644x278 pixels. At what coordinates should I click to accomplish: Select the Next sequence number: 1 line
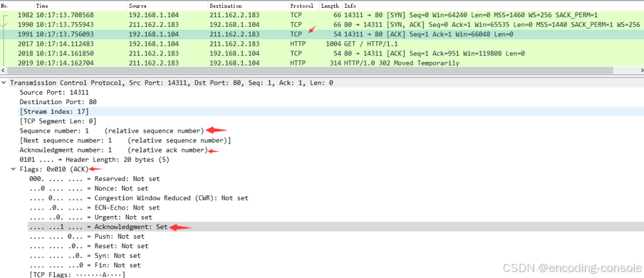(x=125, y=140)
